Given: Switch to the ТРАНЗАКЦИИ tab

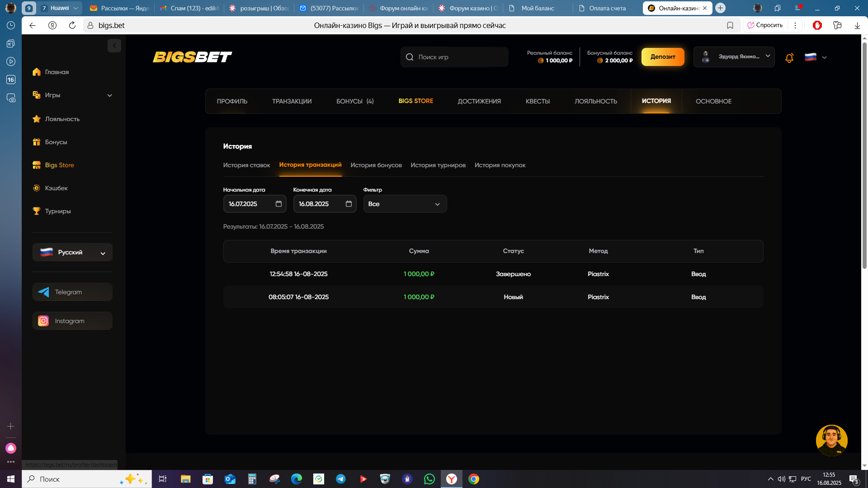Looking at the screenshot, I should point(292,101).
